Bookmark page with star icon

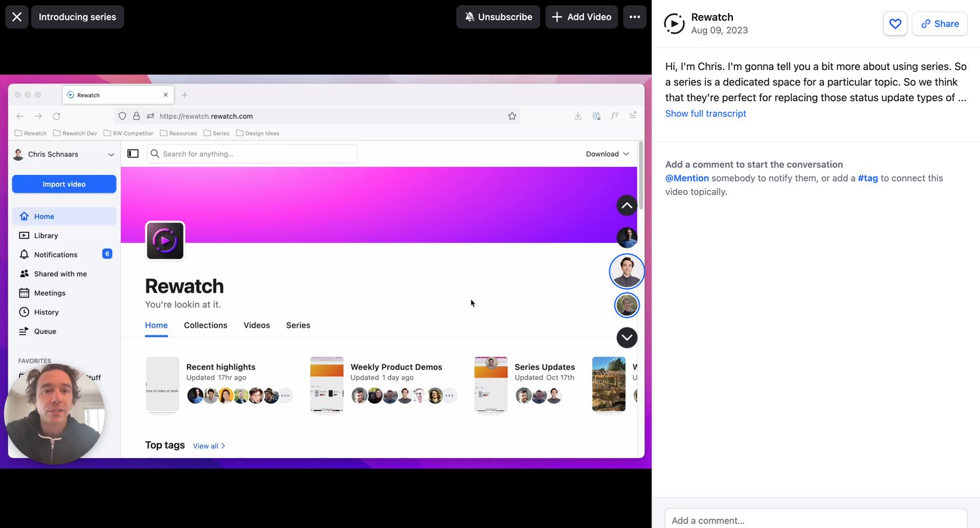[512, 116]
